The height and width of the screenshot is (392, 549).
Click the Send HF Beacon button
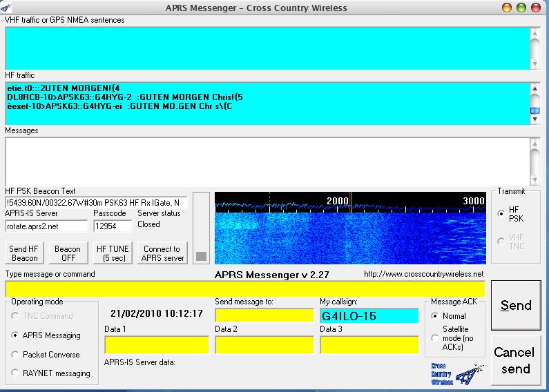[23, 253]
